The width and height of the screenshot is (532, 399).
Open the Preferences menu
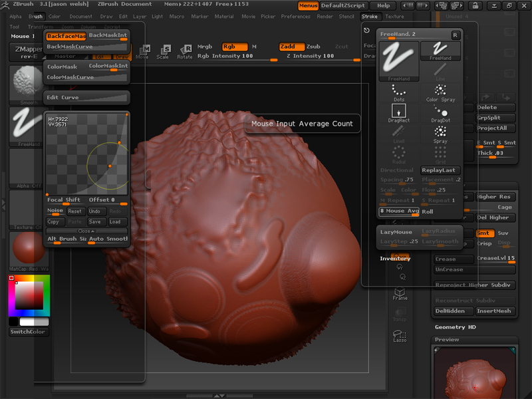[295, 16]
